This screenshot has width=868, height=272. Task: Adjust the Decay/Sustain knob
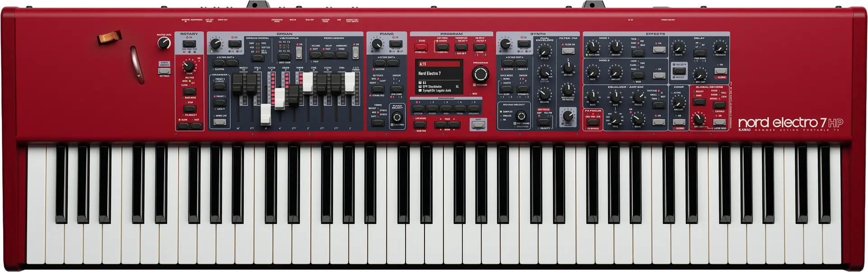coord(544,72)
